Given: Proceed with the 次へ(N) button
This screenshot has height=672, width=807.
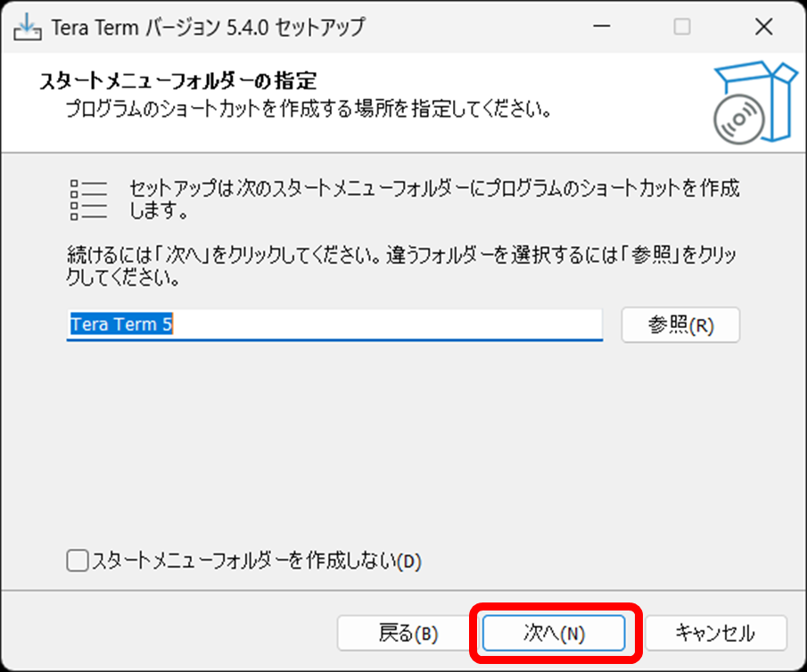Looking at the screenshot, I should (554, 633).
